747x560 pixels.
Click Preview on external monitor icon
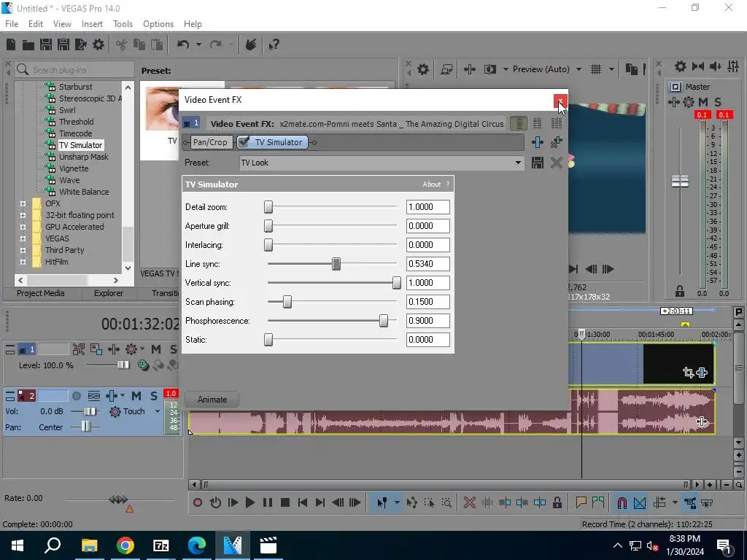[x=446, y=69]
